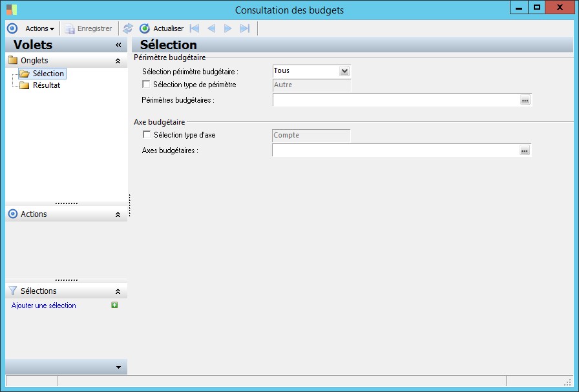
Task: Go to the previous record
Action: 211,28
